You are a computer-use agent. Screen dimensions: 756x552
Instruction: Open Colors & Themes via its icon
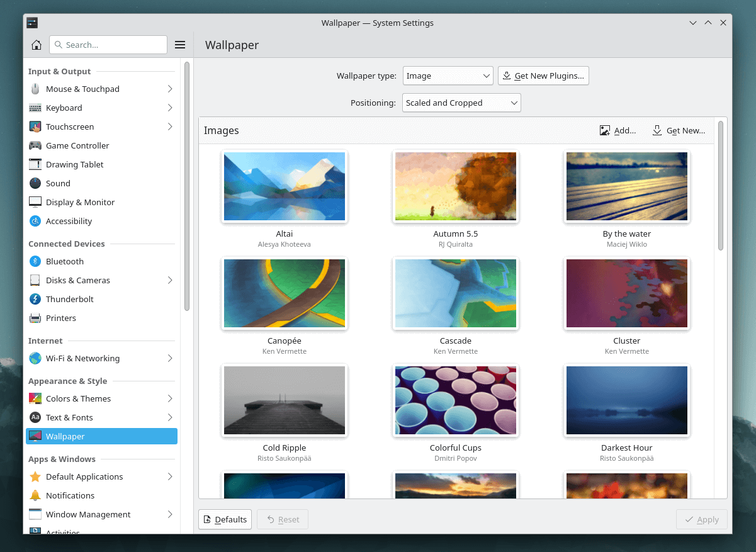click(35, 398)
